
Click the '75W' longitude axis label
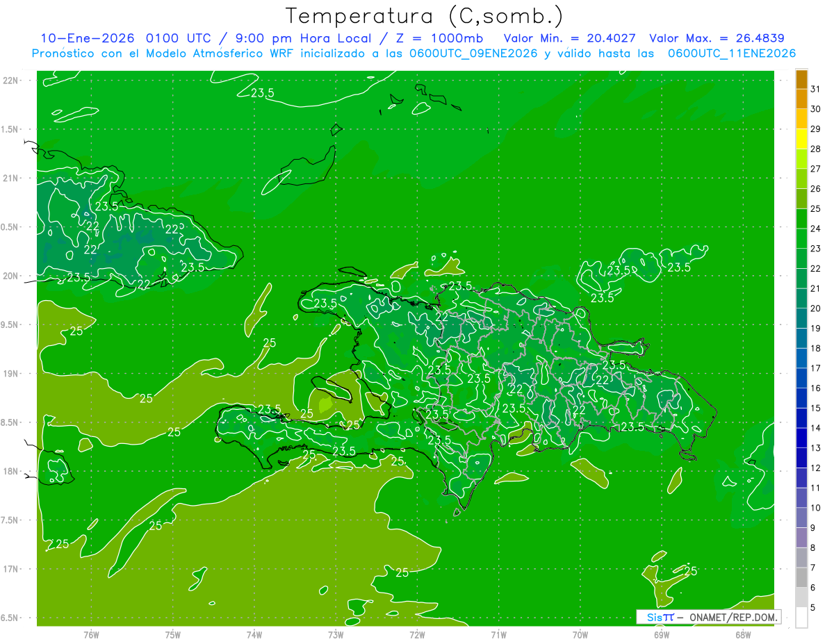(x=173, y=634)
